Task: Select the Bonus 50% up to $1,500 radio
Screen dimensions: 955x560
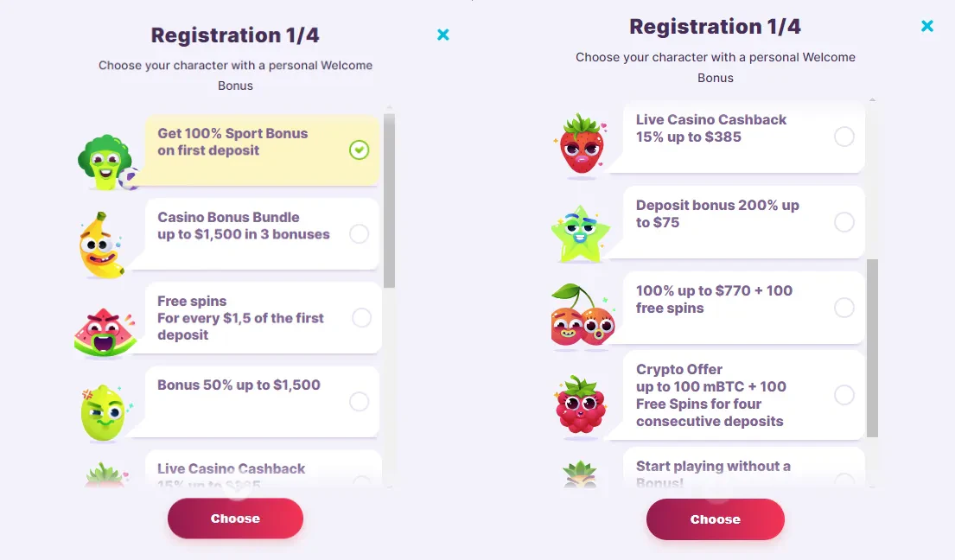Action: (360, 401)
